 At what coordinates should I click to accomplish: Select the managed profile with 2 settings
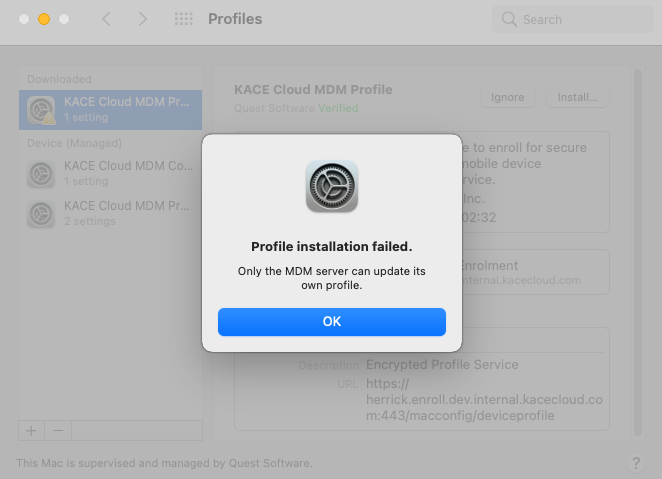[x=110, y=213]
